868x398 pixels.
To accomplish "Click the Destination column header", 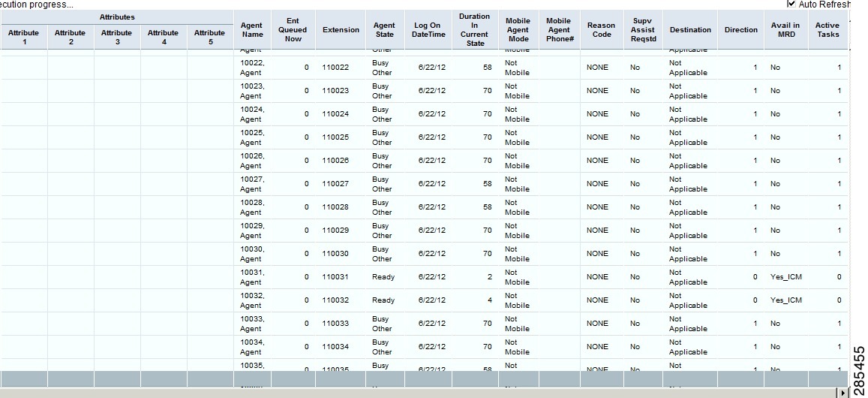I will point(690,30).
